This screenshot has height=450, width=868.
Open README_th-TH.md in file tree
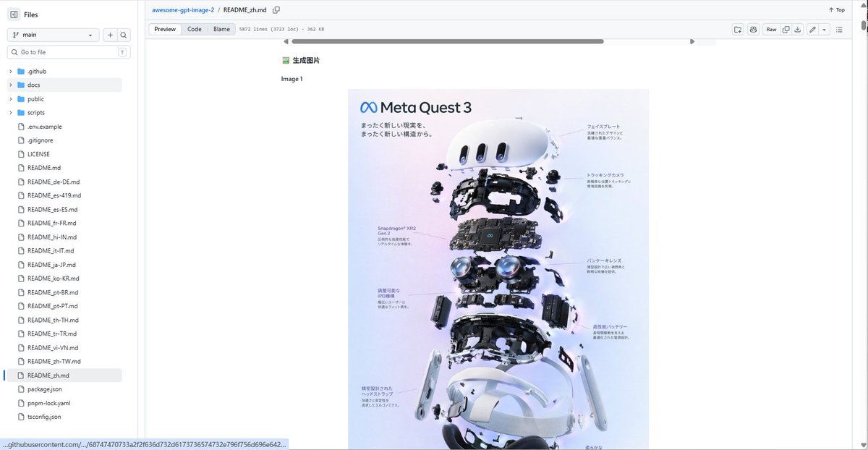(x=53, y=320)
